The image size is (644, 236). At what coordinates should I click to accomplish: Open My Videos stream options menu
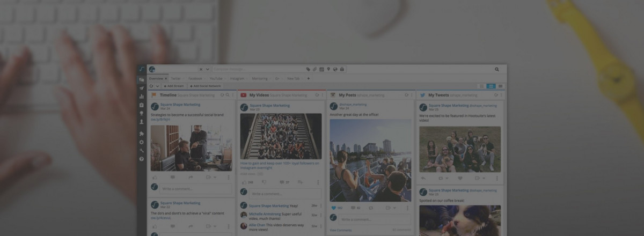click(323, 95)
